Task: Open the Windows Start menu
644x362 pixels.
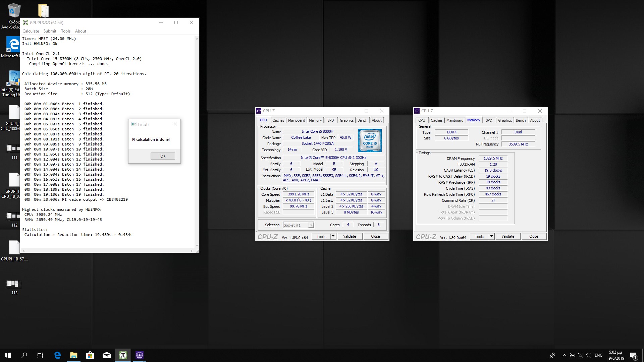Action: pyautogui.click(x=8, y=355)
